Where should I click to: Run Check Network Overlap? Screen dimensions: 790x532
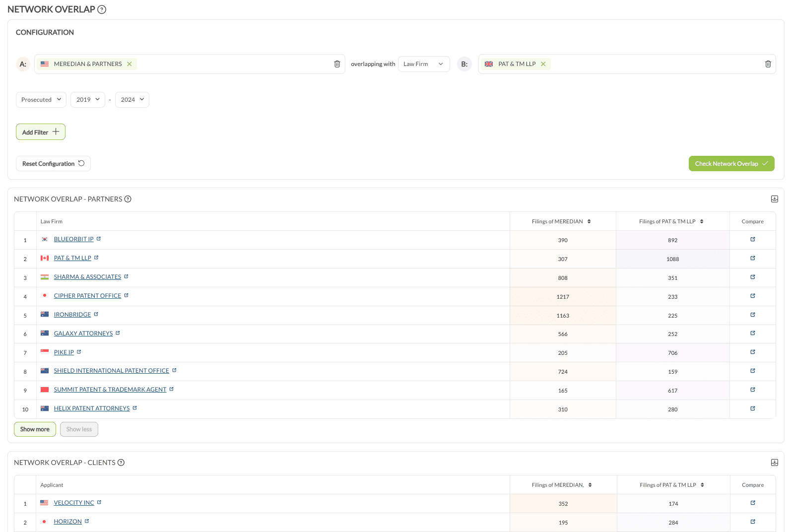731,164
